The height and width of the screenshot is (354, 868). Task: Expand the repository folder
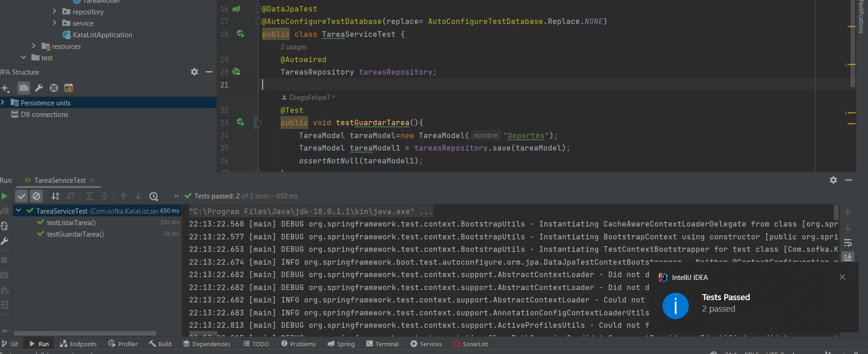(54, 11)
